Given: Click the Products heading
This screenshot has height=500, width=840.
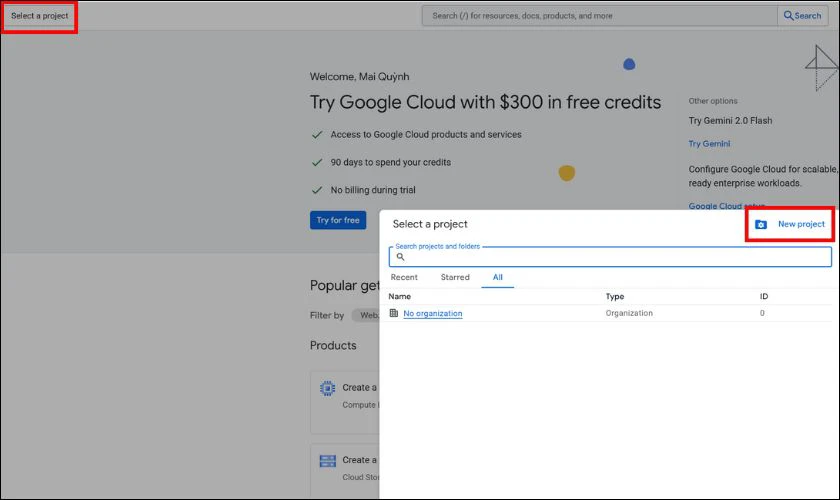Looking at the screenshot, I should [333, 346].
